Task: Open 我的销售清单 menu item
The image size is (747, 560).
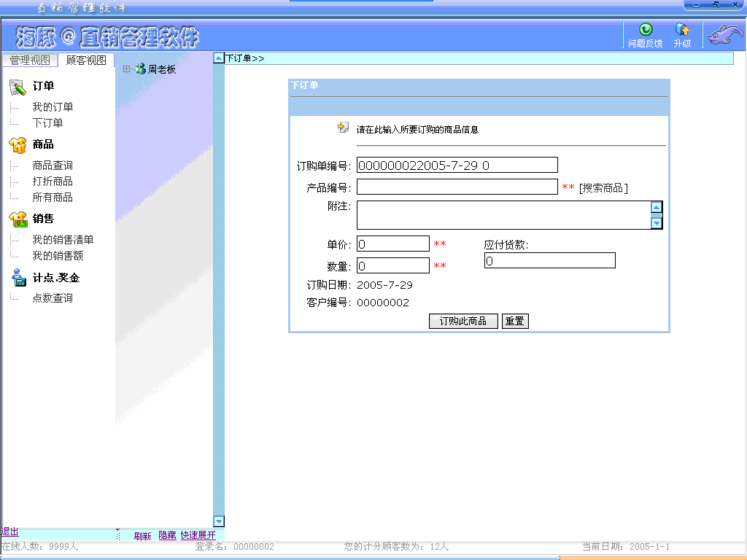Action: [x=63, y=239]
